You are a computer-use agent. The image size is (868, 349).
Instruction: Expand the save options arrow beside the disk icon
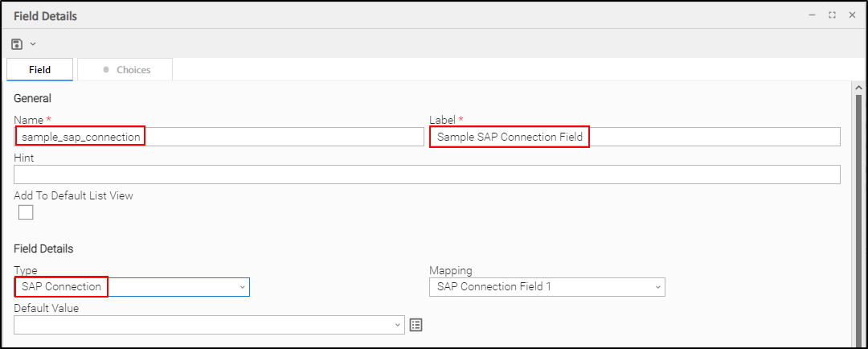pos(33,43)
